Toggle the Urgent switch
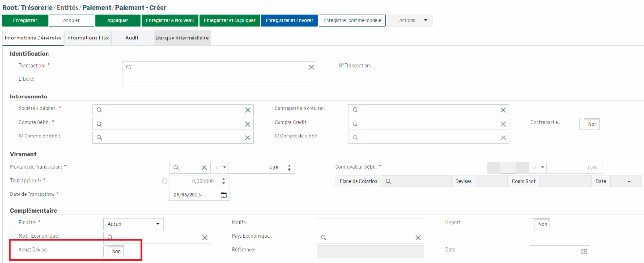Image resolution: width=644 pixels, height=263 pixels. pyautogui.click(x=540, y=224)
